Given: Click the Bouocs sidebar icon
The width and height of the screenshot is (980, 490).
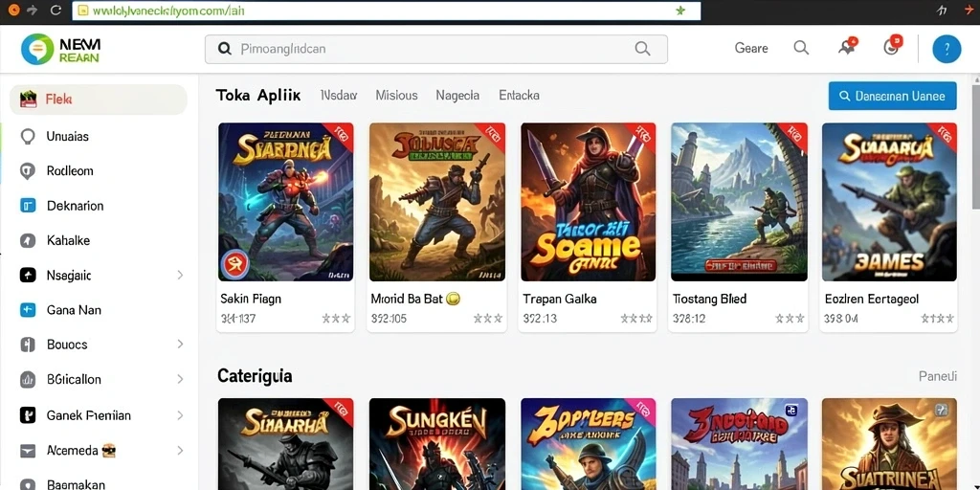Looking at the screenshot, I should (28, 345).
